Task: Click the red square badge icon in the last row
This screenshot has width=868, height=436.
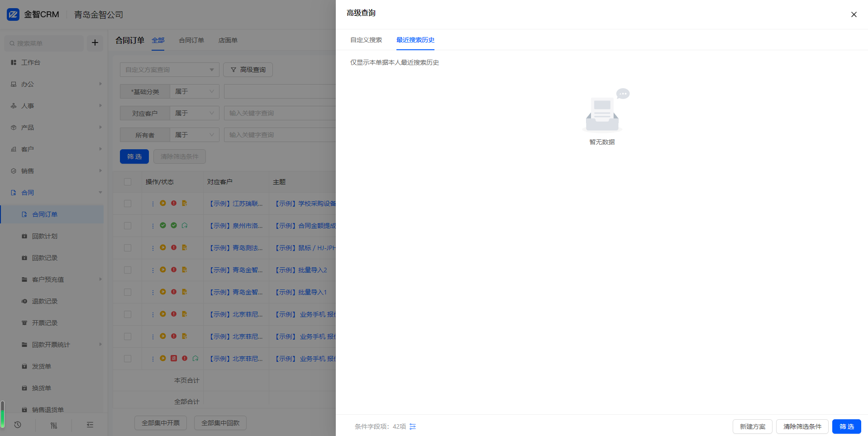Action: click(174, 358)
